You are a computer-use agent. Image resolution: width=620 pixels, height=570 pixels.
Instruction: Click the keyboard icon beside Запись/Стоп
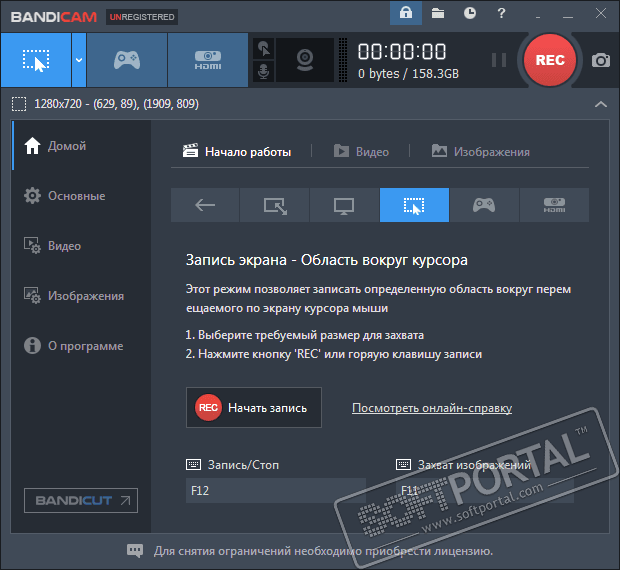tap(193, 464)
